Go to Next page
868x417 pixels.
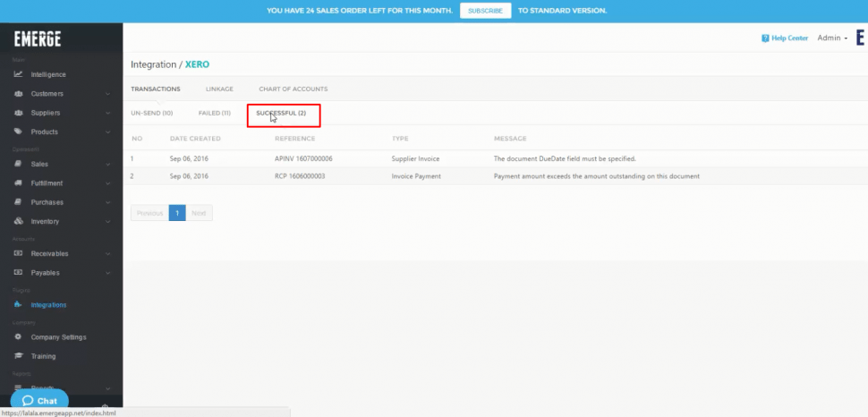(199, 213)
